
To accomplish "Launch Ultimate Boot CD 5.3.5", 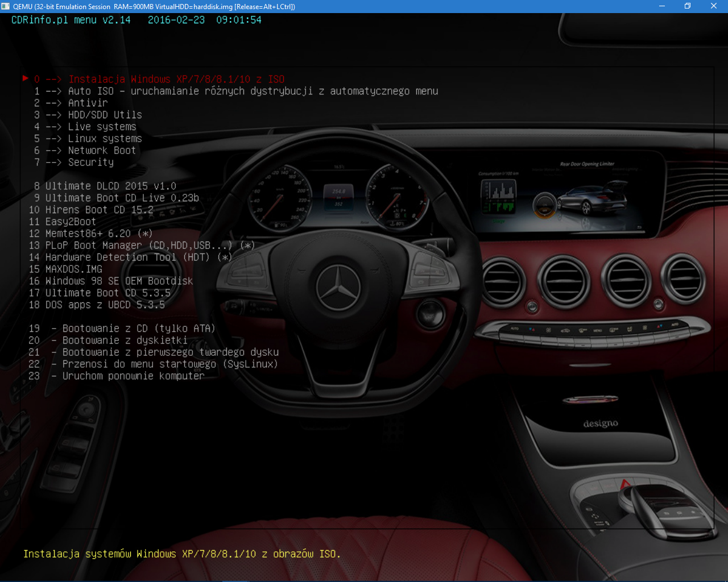I will click(100, 294).
